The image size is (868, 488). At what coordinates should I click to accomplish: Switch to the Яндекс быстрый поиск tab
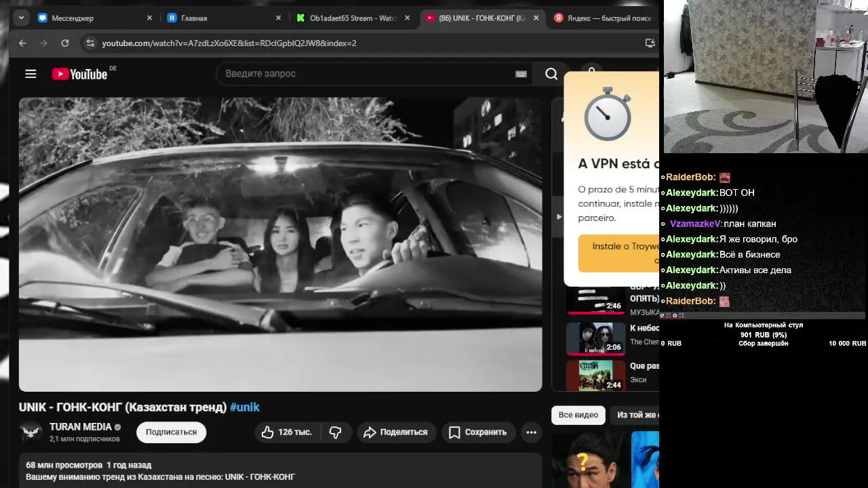(604, 18)
